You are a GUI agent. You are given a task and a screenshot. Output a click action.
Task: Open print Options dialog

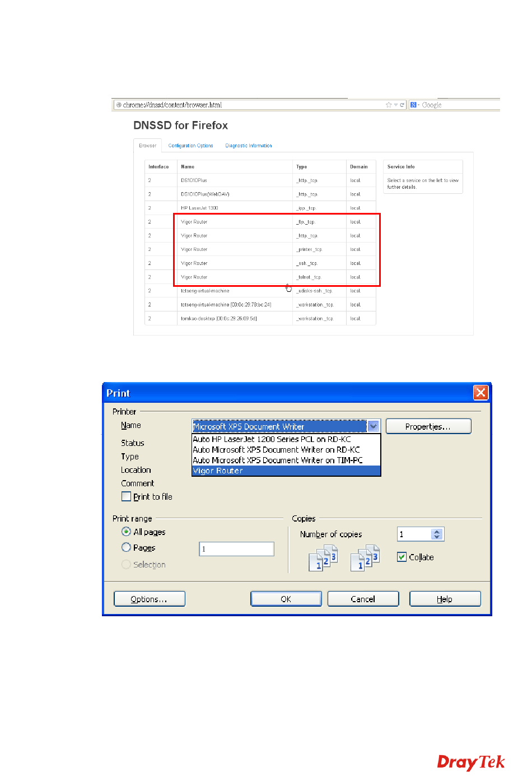click(150, 599)
